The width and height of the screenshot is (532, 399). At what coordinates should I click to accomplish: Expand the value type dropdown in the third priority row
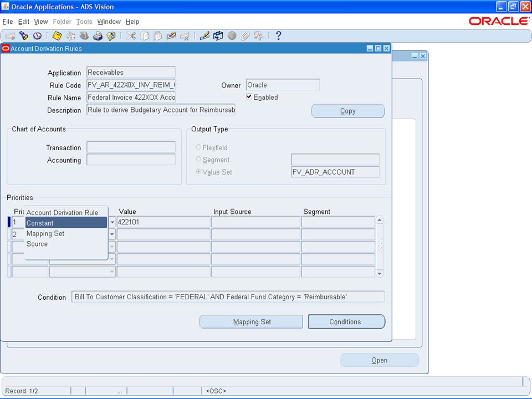coord(112,247)
